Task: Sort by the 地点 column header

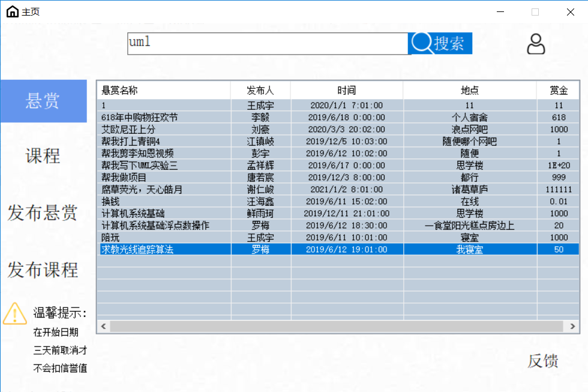Action: (470, 91)
